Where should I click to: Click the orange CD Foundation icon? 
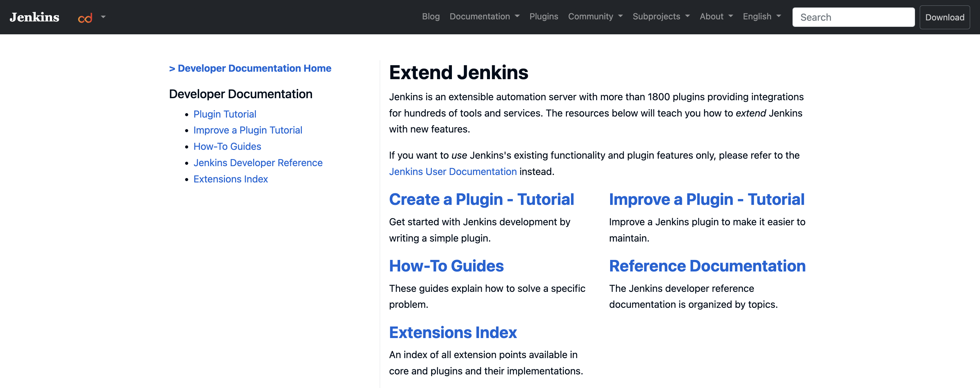(85, 17)
